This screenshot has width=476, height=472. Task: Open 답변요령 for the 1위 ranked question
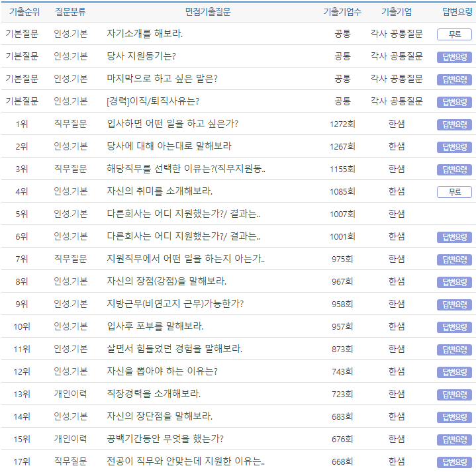(454, 124)
